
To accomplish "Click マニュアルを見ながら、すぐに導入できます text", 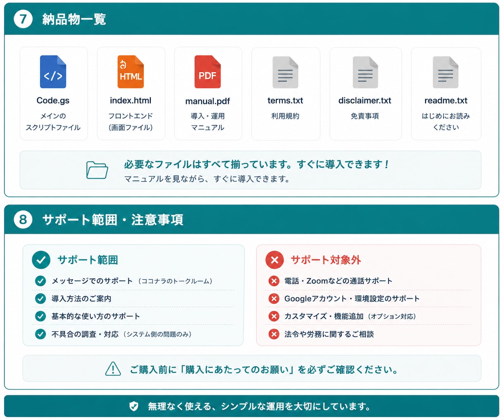I will (207, 179).
